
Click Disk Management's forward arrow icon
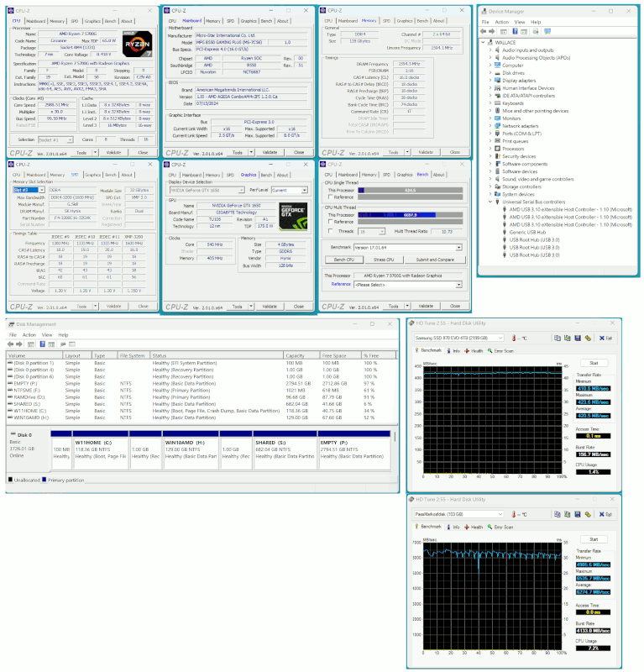pyautogui.click(x=18, y=344)
